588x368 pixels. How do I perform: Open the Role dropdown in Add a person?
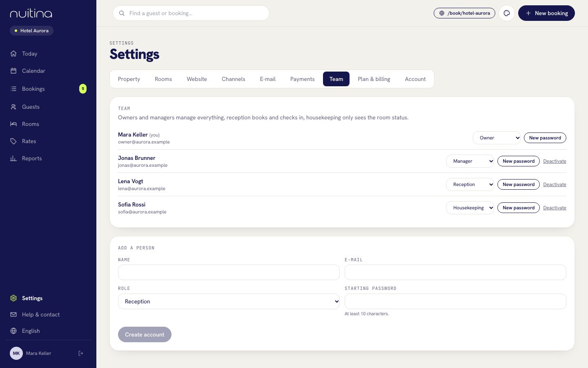coord(229,301)
